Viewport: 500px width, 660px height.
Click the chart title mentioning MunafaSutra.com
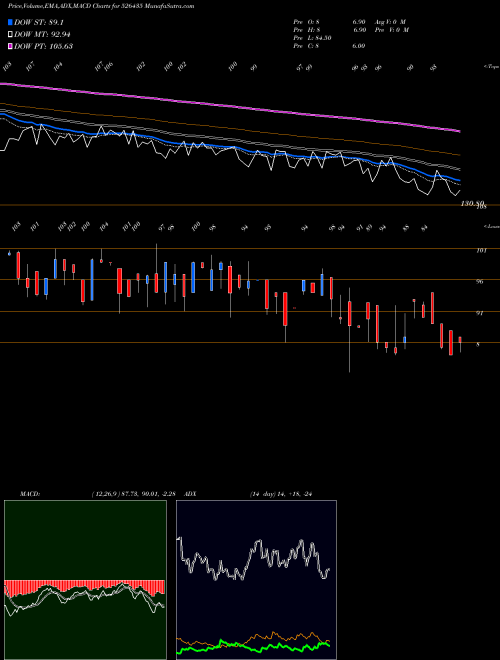click(x=101, y=6)
